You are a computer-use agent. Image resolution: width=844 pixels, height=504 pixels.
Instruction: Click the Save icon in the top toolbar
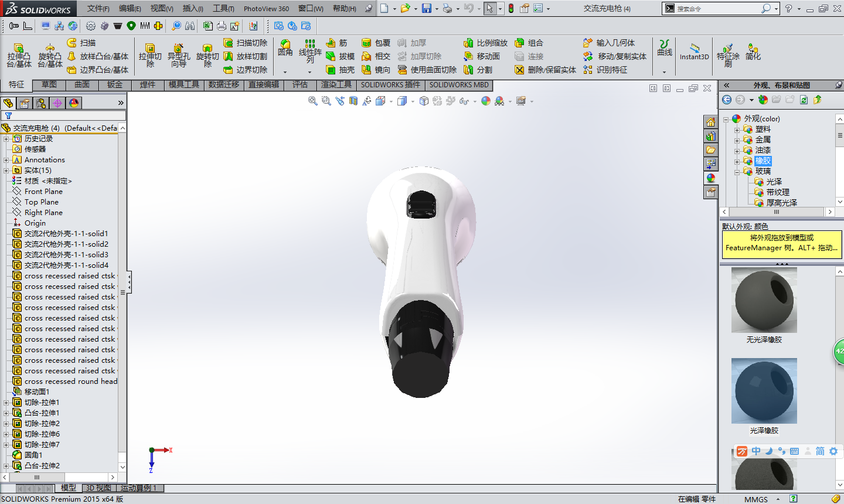[x=427, y=8]
